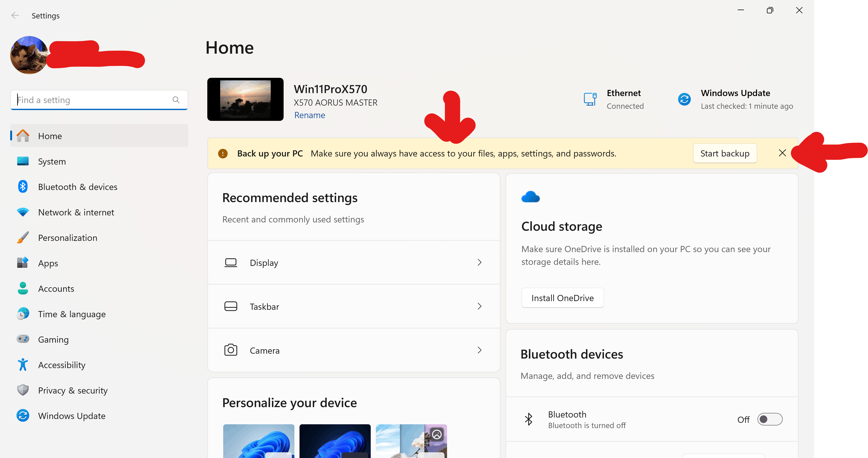Click the Display row label
Image resolution: width=868 pixels, height=458 pixels.
tap(264, 263)
